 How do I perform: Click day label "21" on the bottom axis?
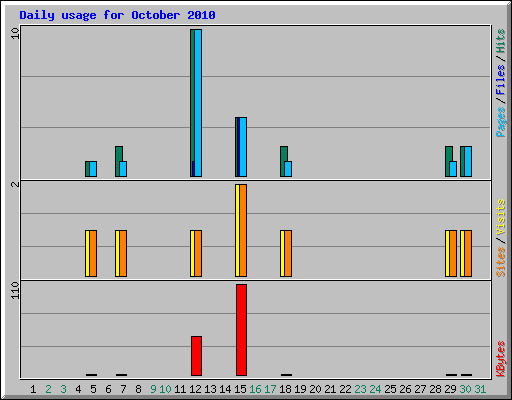click(330, 389)
